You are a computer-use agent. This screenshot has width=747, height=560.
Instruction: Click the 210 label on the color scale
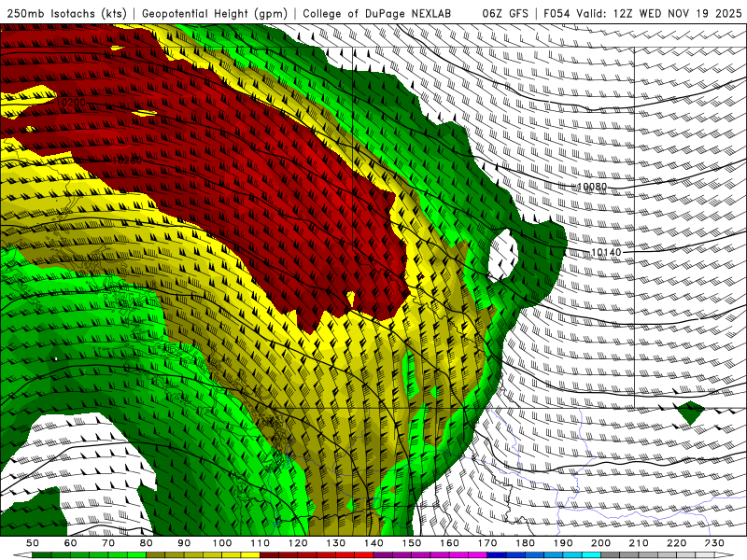coord(639,543)
